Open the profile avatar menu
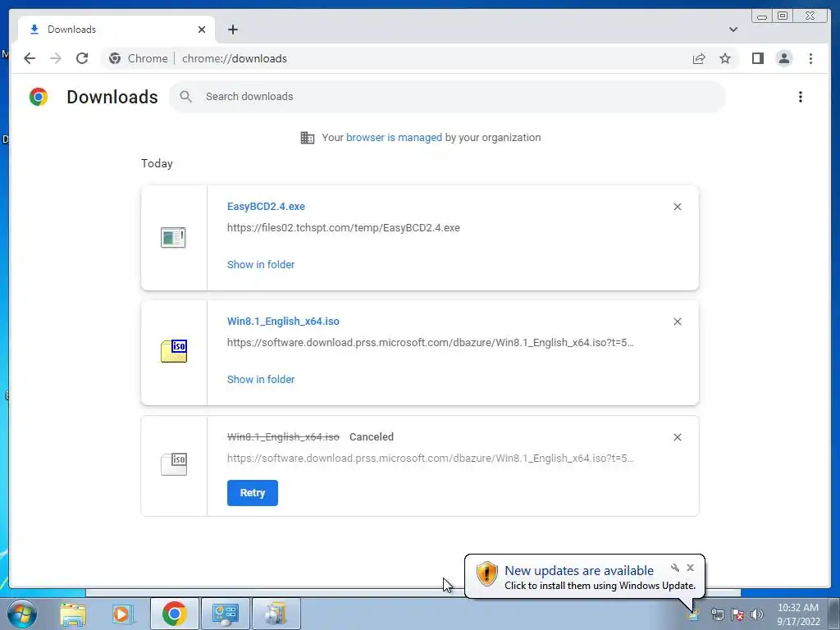 tap(783, 58)
